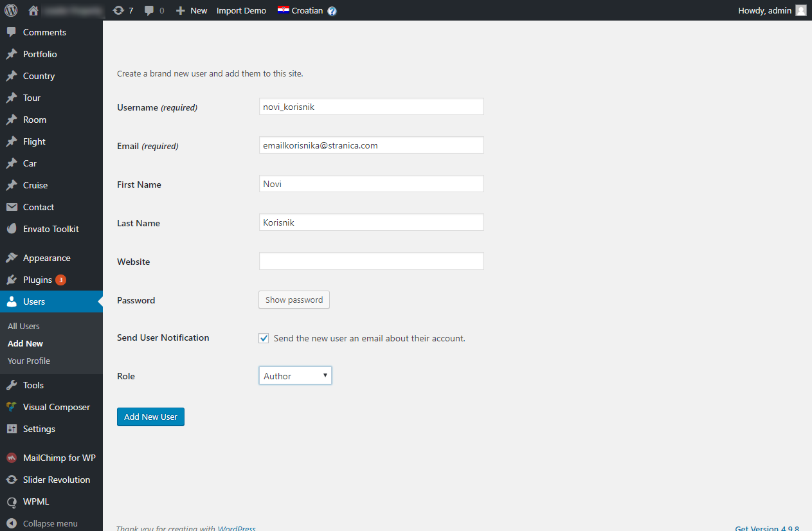This screenshot has width=812, height=531.
Task: Open the comments bubble icon in top bar
Action: point(149,11)
